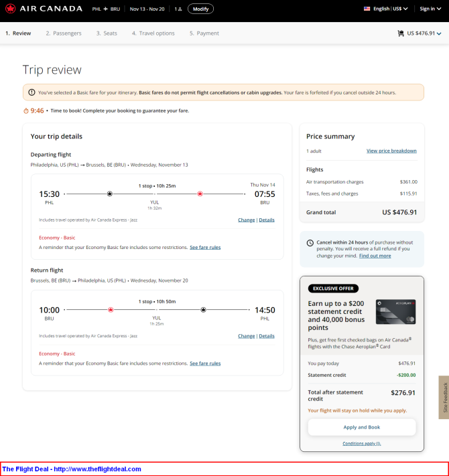
Task: Click the clock icon in Cancel within 24 hours box
Action: pos(310,243)
